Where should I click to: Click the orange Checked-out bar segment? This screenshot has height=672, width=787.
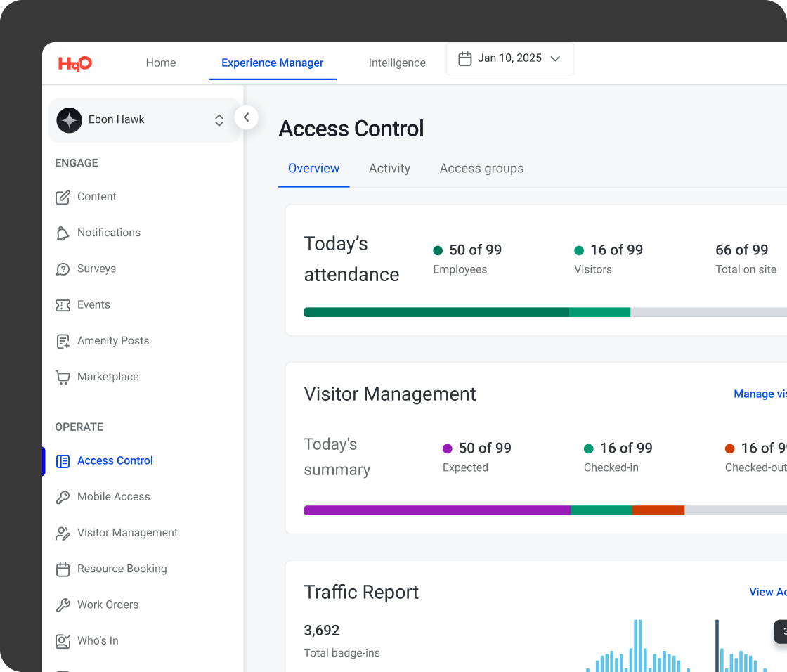tap(658, 511)
